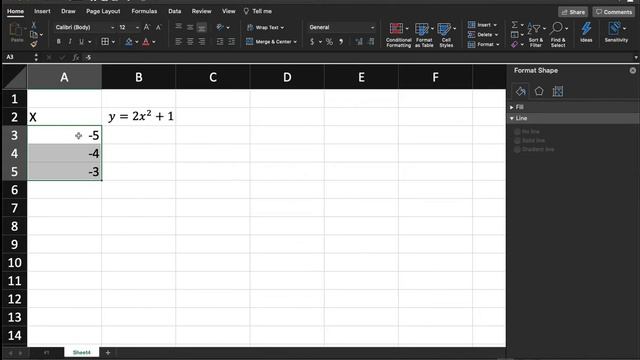Click the Increase Font Size icon
The height and width of the screenshot is (360, 640).
click(147, 27)
